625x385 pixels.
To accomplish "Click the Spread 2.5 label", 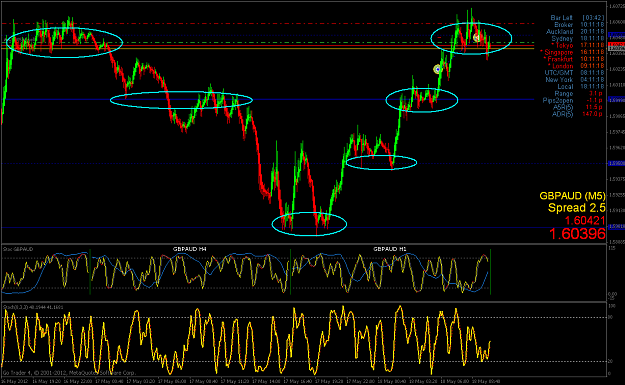I will pyautogui.click(x=577, y=208).
